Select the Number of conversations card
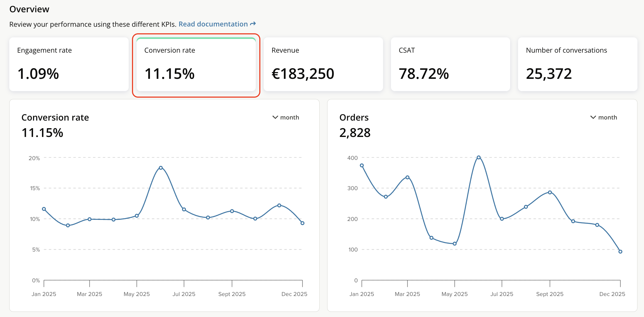This screenshot has width=644, height=317. (577, 64)
